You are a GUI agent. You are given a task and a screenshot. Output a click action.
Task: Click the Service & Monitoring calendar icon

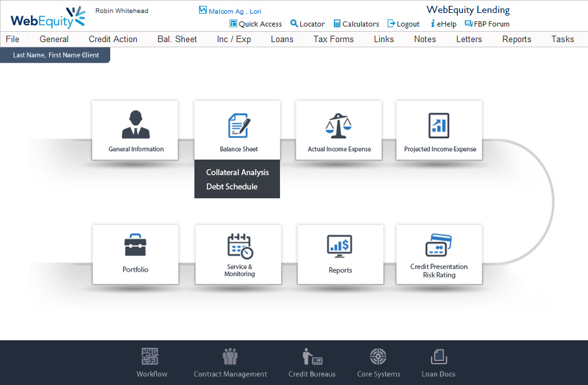[239, 246]
